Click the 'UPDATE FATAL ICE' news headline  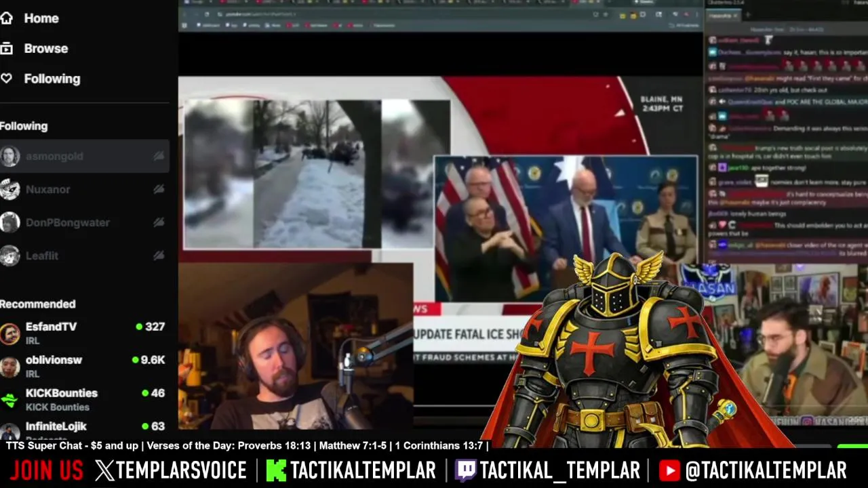coord(468,334)
